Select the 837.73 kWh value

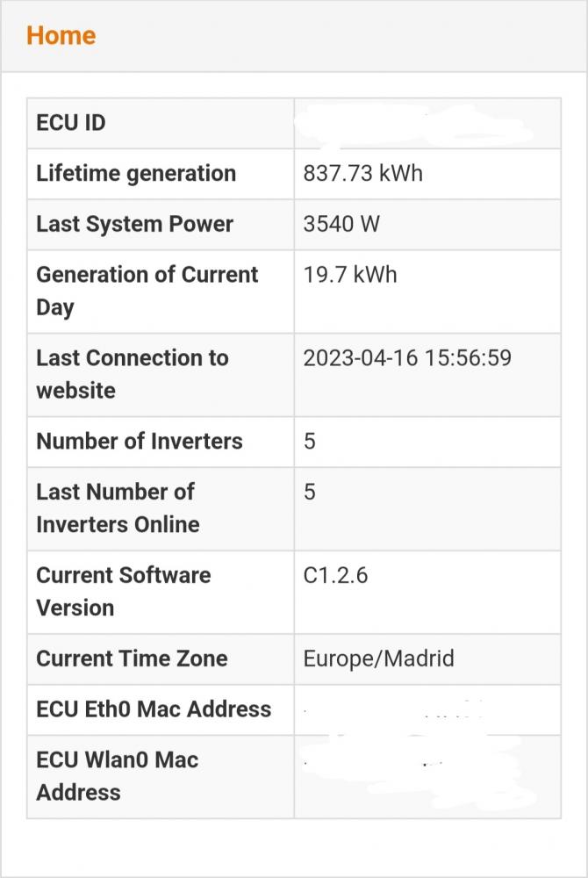click(362, 174)
